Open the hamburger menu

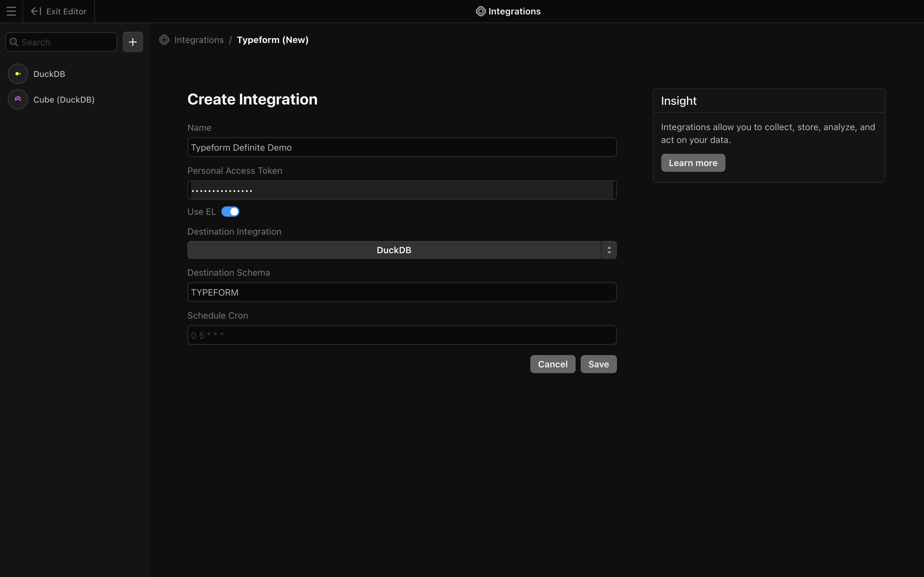[x=11, y=12]
